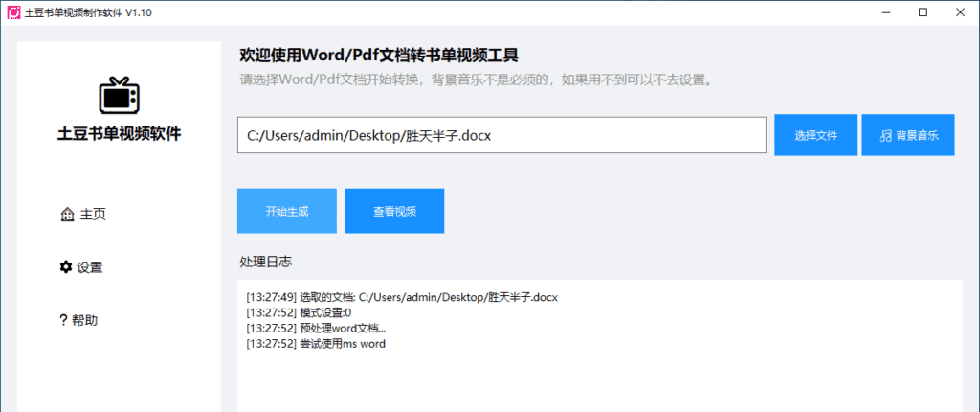Click the TV logo in the sidebar
This screenshot has height=412, width=980.
pyautogui.click(x=120, y=95)
